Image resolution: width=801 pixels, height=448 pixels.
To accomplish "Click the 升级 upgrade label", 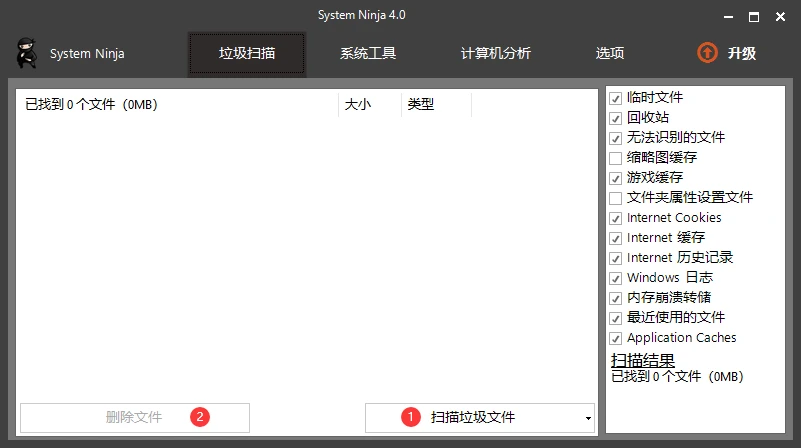I will click(x=742, y=53).
